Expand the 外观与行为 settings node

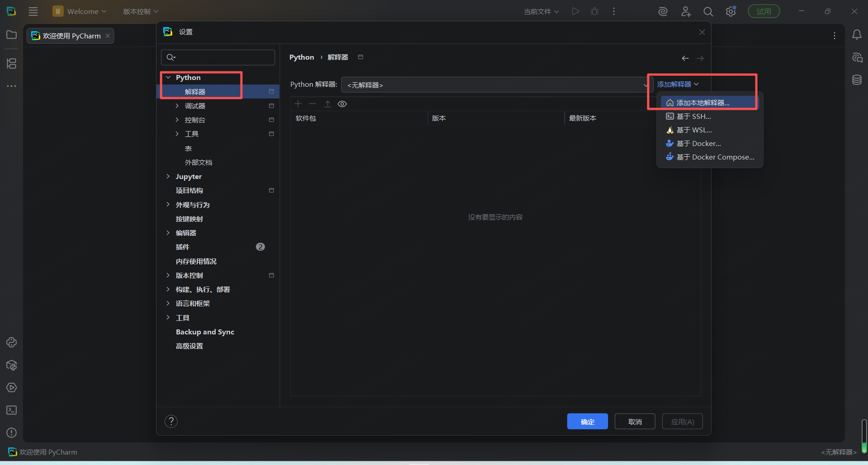coord(168,205)
